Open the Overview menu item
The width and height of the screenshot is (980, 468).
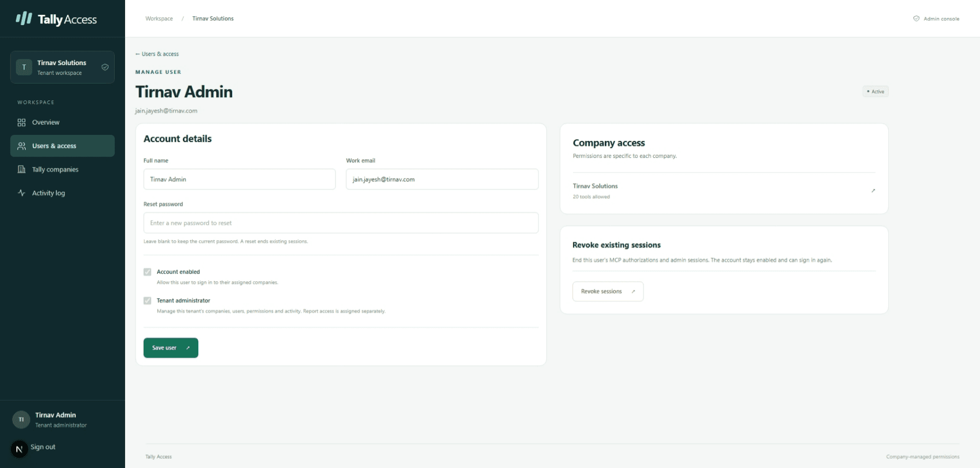[x=62, y=122]
